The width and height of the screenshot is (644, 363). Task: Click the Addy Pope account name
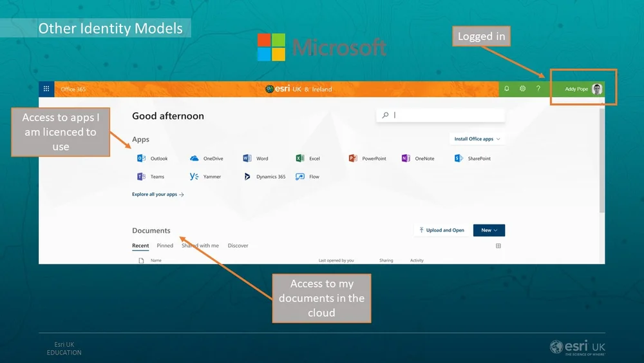point(576,89)
